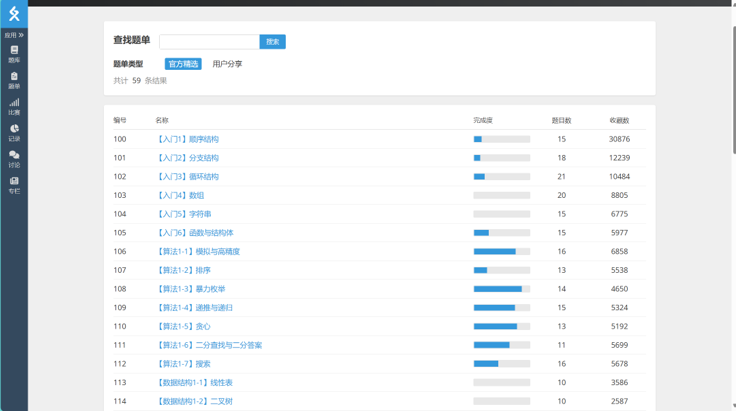Image resolution: width=741 pixels, height=411 pixels.
Task: Select the 官方精选 list type
Action: tap(183, 64)
